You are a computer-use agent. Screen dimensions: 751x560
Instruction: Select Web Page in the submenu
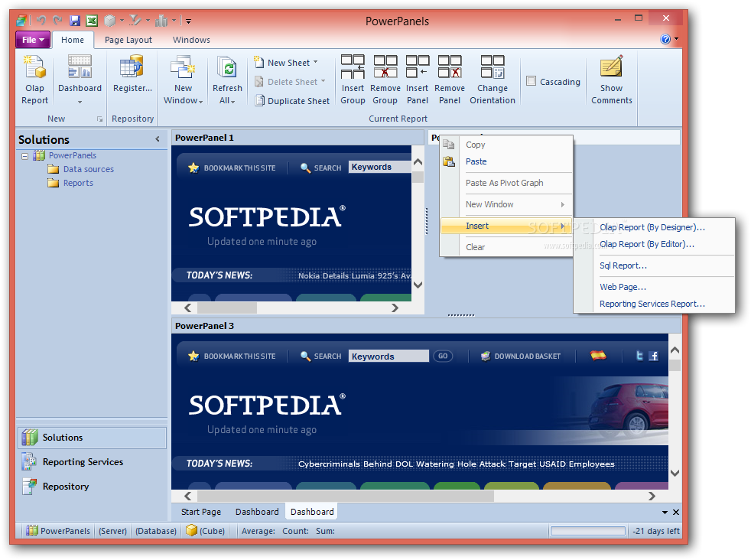pyautogui.click(x=654, y=287)
